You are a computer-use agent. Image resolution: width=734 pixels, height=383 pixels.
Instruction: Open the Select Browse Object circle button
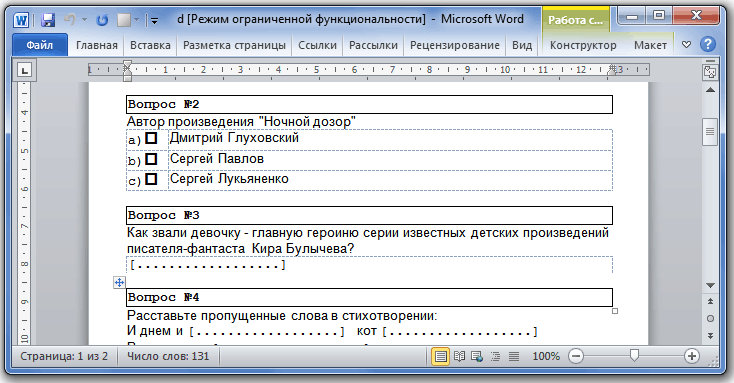tap(710, 318)
